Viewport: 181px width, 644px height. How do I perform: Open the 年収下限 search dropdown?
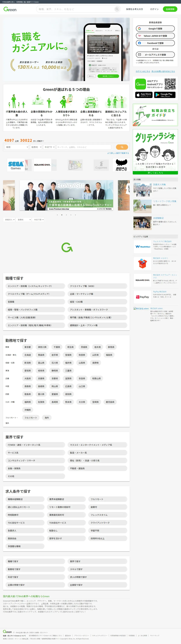49,147
